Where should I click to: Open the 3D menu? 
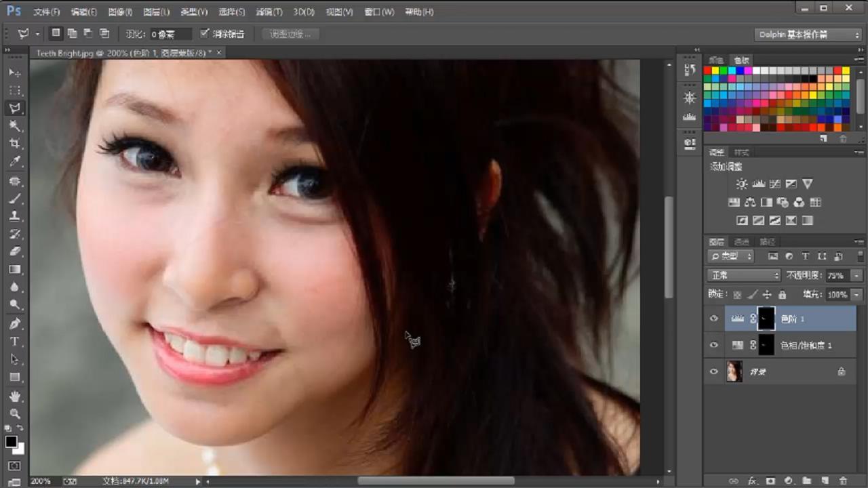click(x=304, y=12)
